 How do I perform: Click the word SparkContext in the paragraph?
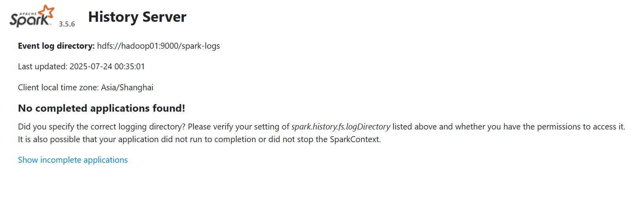coord(354,139)
